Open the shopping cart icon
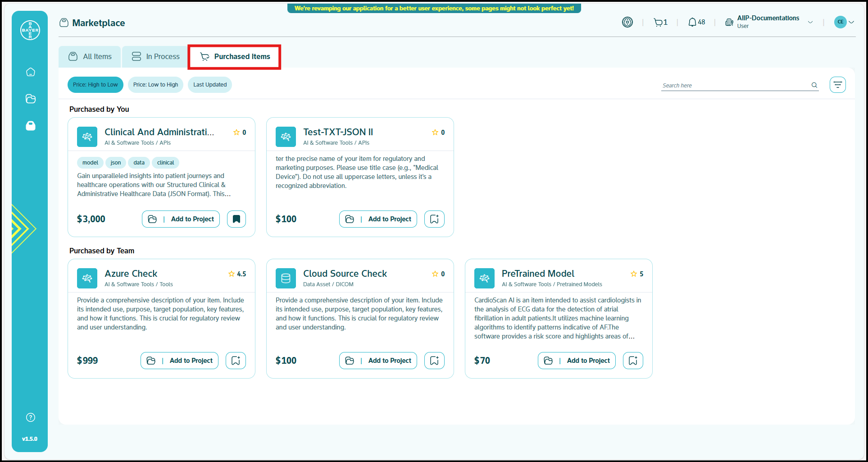The width and height of the screenshot is (868, 462). [659, 22]
